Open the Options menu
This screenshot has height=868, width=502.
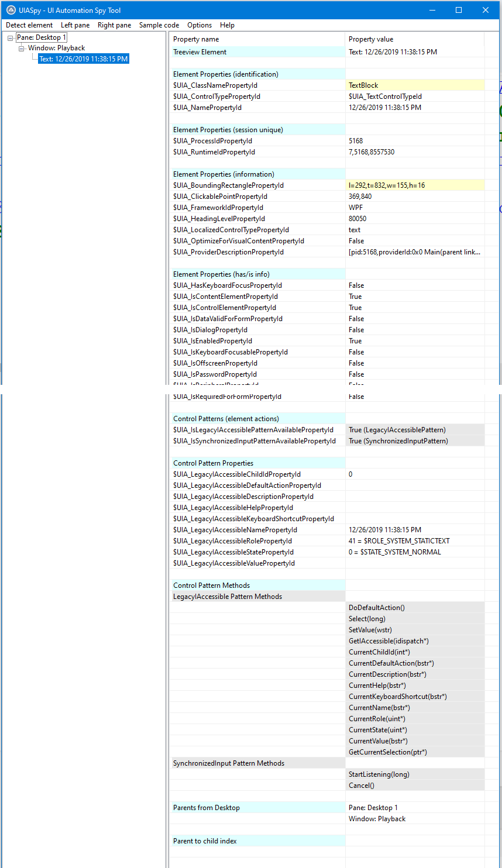point(200,25)
